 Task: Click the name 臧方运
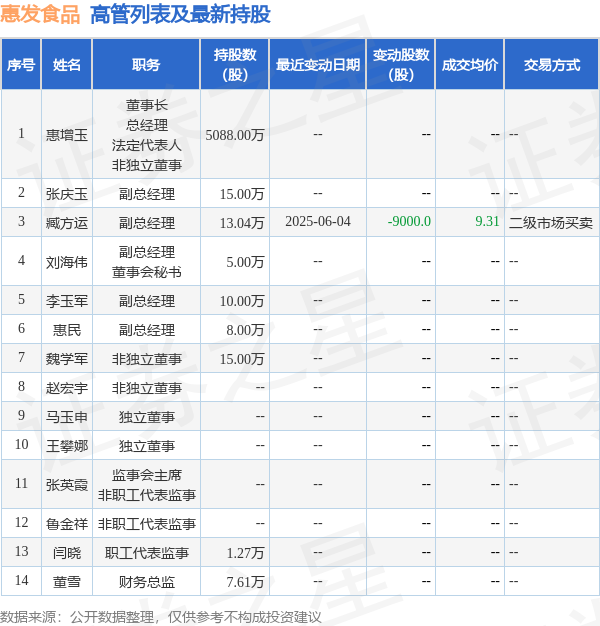(67, 223)
